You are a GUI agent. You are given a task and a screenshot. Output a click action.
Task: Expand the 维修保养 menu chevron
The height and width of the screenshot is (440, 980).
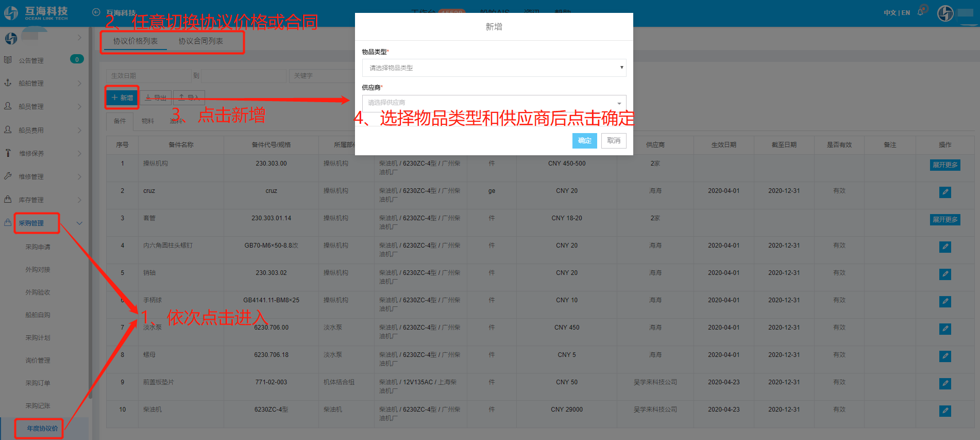click(x=79, y=153)
